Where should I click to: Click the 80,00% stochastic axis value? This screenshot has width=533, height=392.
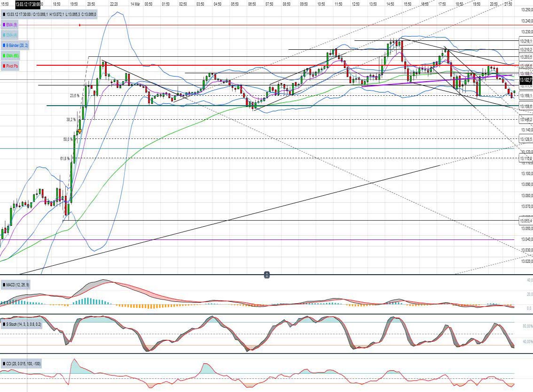527,326
